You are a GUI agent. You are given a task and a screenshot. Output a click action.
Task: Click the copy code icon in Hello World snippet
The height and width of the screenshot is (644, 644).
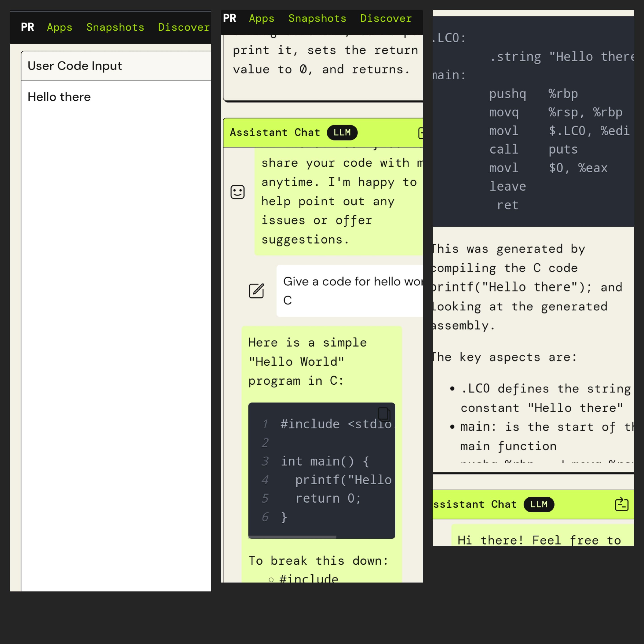click(384, 414)
